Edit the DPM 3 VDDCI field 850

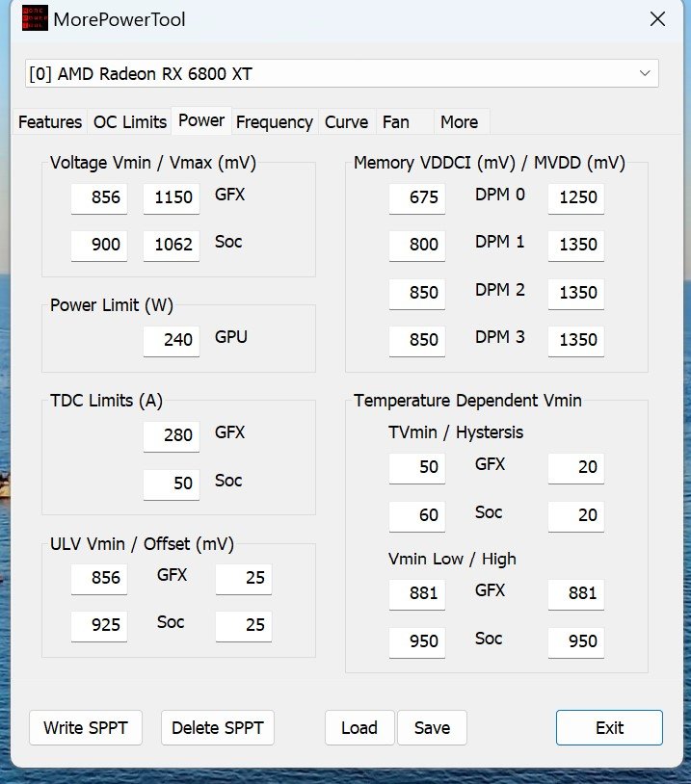[x=416, y=341]
